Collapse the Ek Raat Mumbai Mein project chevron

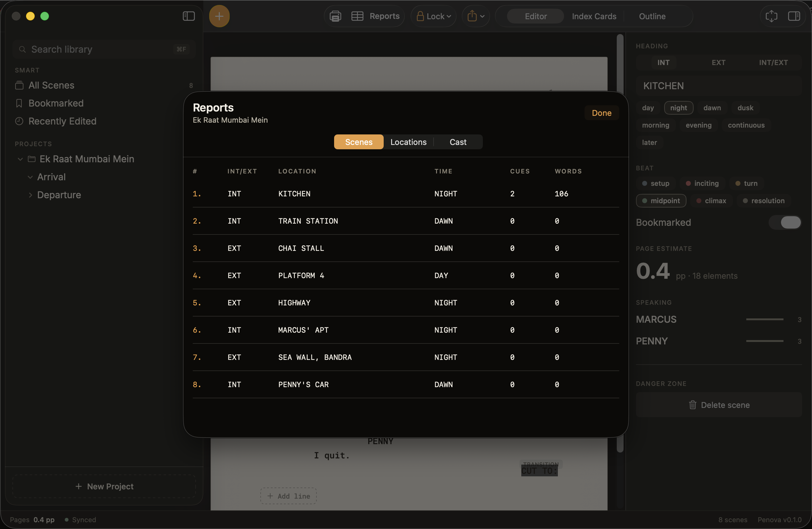tap(20, 159)
